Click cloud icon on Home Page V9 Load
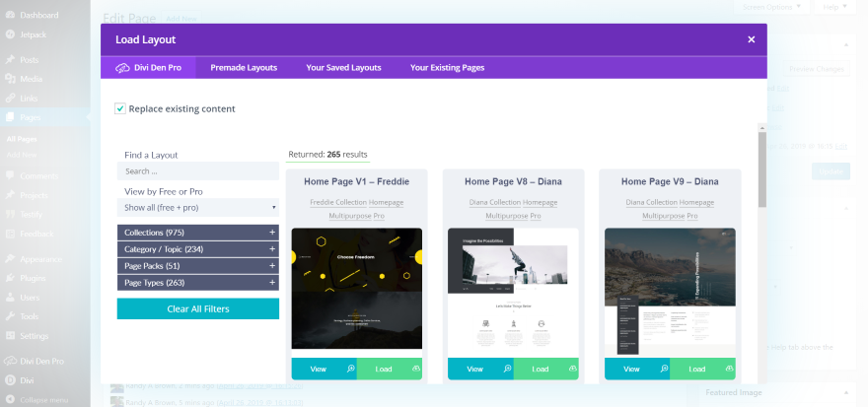 [730, 369]
